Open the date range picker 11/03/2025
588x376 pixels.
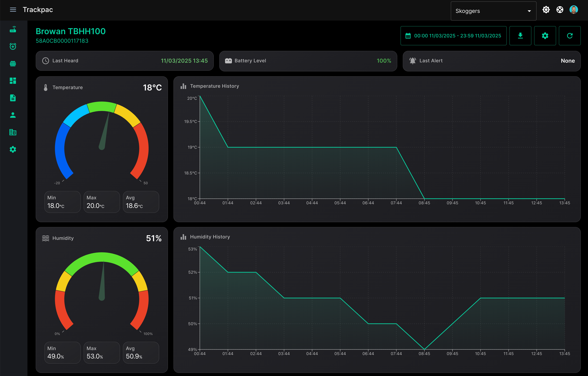454,36
